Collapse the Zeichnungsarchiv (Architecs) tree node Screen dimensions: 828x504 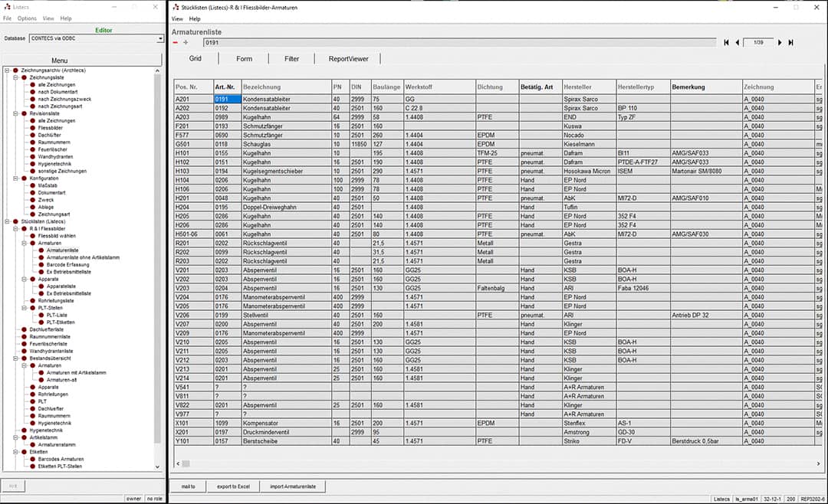point(6,70)
